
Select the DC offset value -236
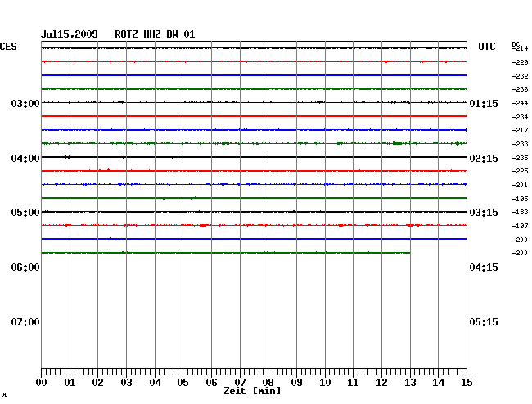click(520, 89)
